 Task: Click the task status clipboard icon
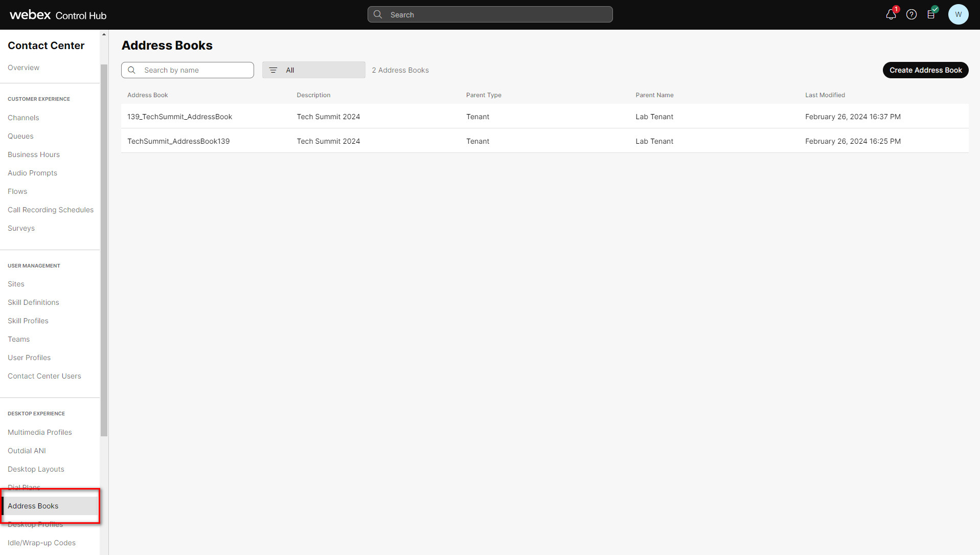point(931,15)
